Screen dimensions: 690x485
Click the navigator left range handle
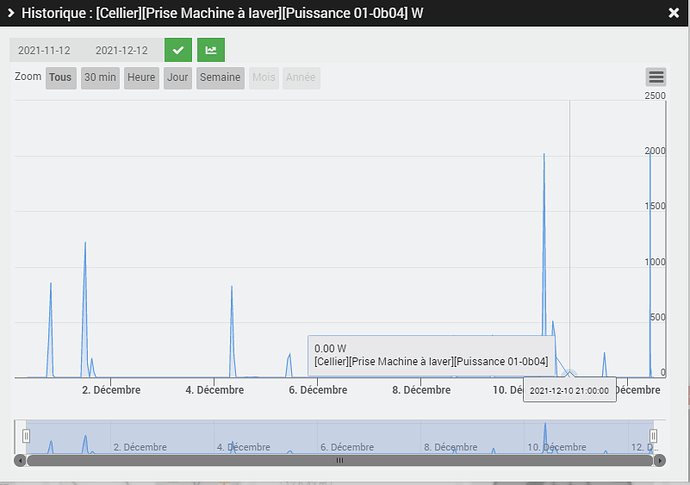[26, 436]
